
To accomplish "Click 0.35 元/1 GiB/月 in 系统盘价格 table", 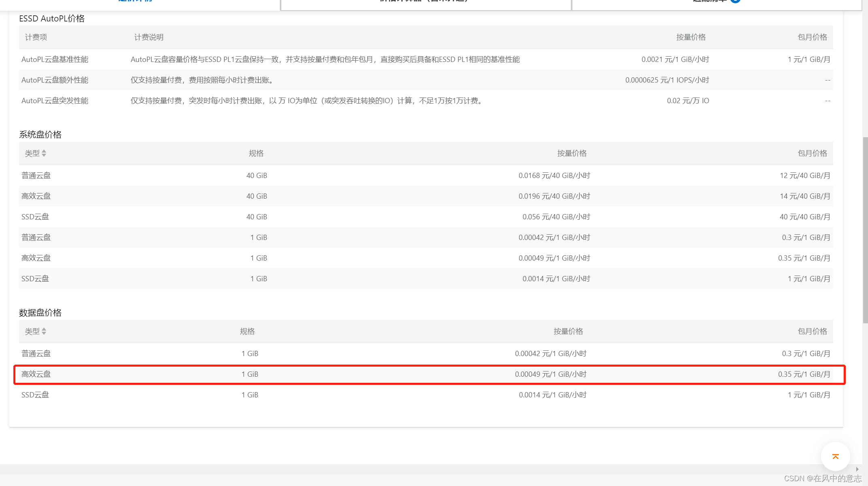I will (x=804, y=258).
